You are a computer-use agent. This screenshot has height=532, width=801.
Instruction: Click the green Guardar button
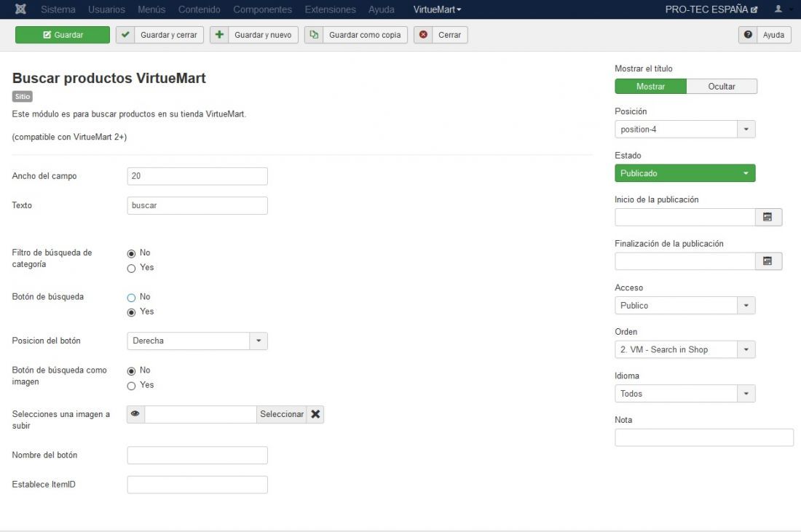(63, 35)
